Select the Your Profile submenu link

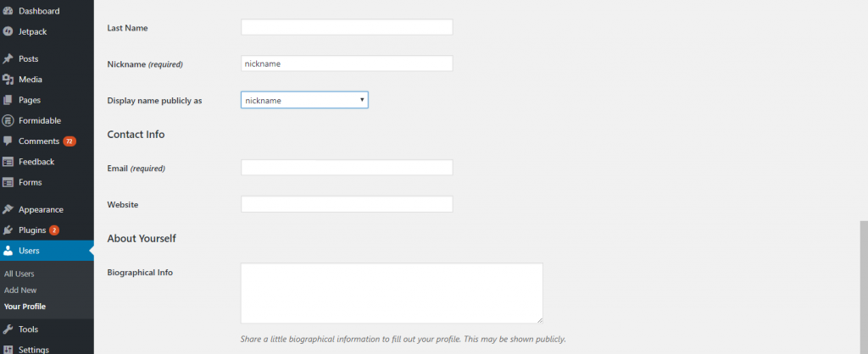[25, 307]
